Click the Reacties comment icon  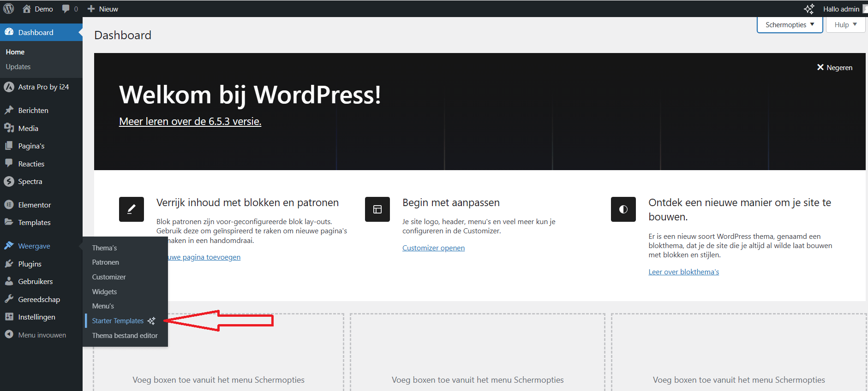pyautogui.click(x=9, y=163)
